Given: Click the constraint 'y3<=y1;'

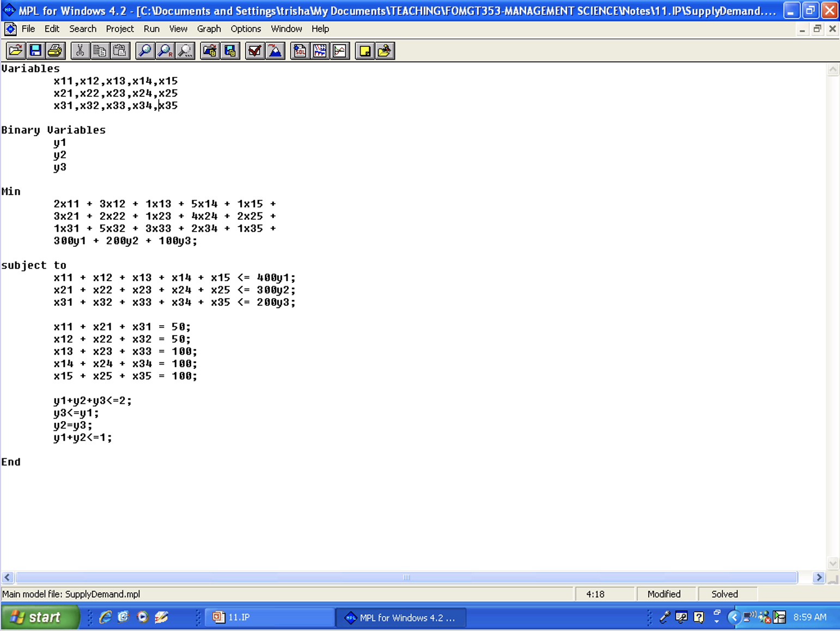Looking at the screenshot, I should coord(76,413).
